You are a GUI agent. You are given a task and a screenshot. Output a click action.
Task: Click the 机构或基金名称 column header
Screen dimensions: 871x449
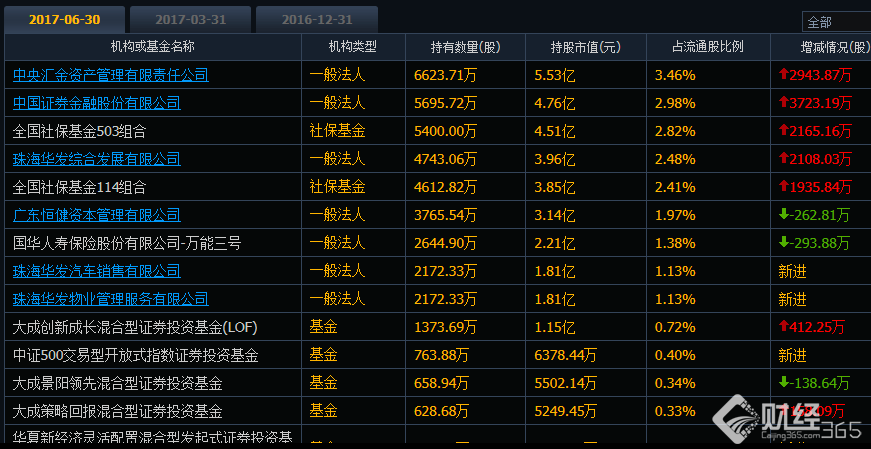(153, 47)
